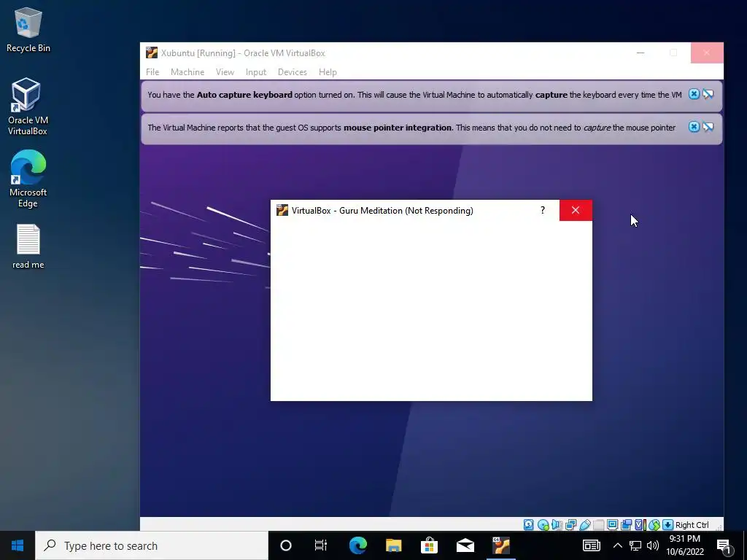Screen dimensions: 747x560
Task: Click the keyboard capture arrow status icon
Action: click(668, 525)
